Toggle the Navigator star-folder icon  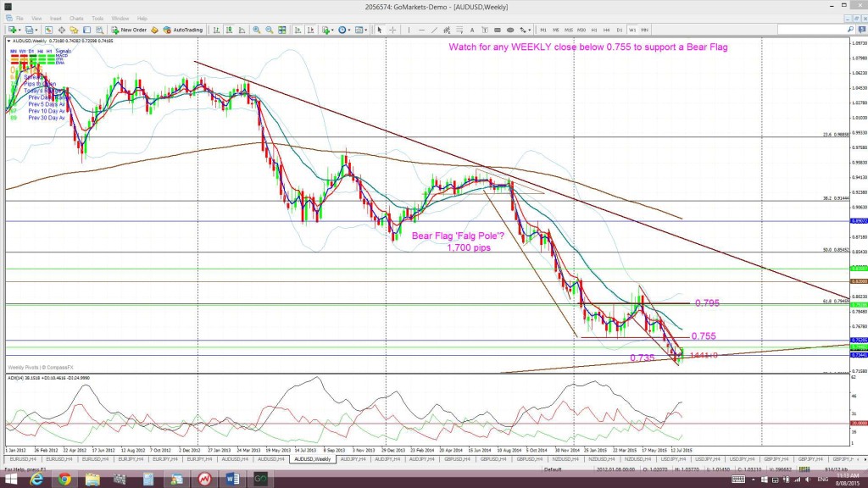[x=74, y=30]
